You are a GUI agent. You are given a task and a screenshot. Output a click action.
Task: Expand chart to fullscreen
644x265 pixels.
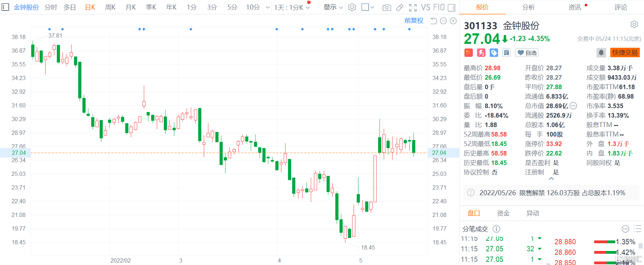[413, 7]
